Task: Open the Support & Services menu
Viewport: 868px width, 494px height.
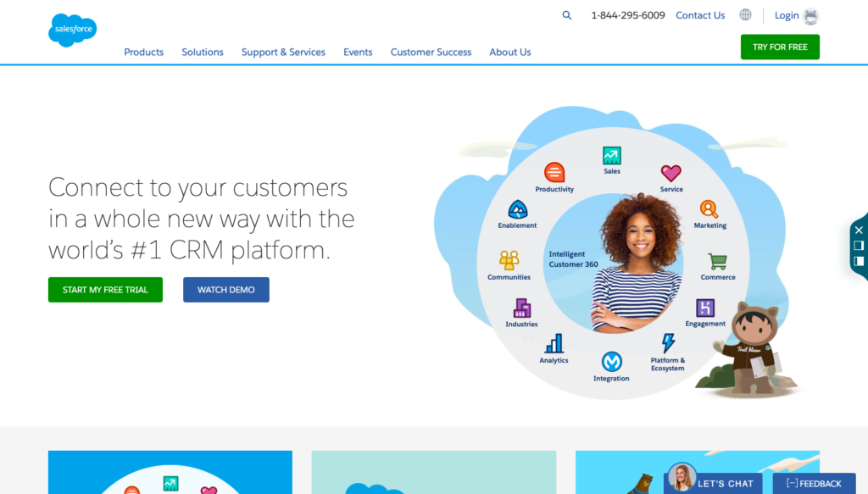Action: [x=283, y=52]
